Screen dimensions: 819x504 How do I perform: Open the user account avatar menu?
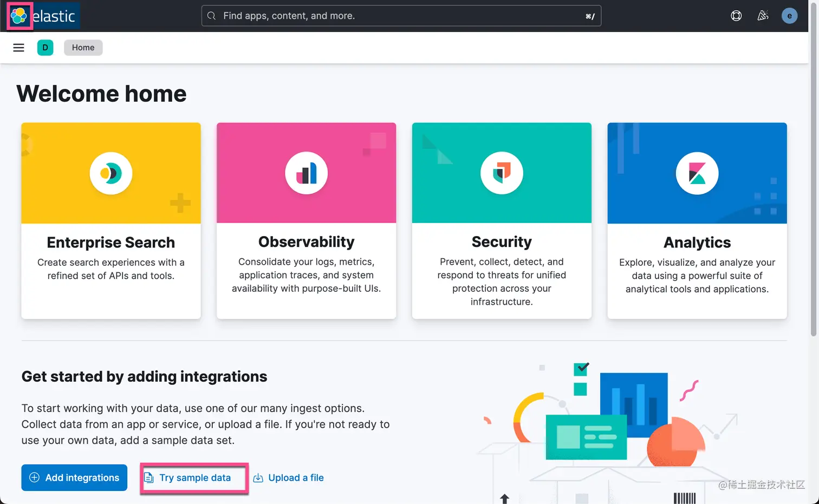(789, 16)
